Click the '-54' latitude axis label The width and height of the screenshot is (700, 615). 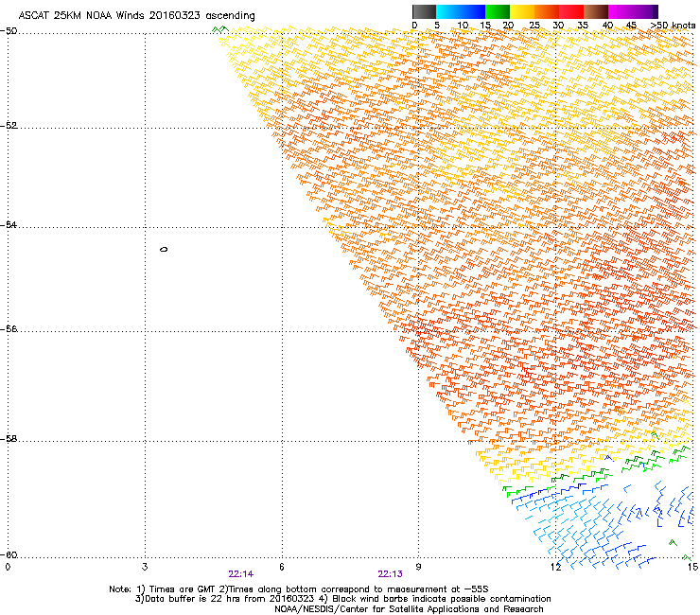click(x=9, y=224)
